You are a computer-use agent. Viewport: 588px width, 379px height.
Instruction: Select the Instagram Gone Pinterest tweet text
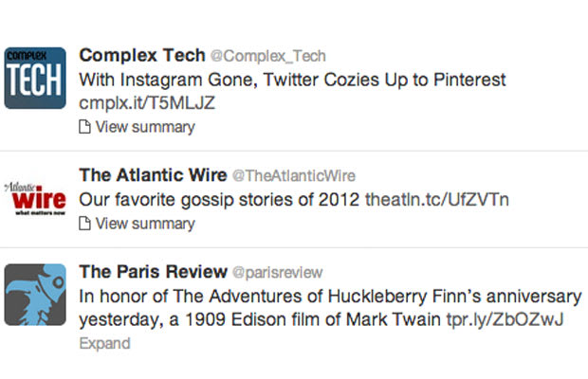(x=292, y=80)
